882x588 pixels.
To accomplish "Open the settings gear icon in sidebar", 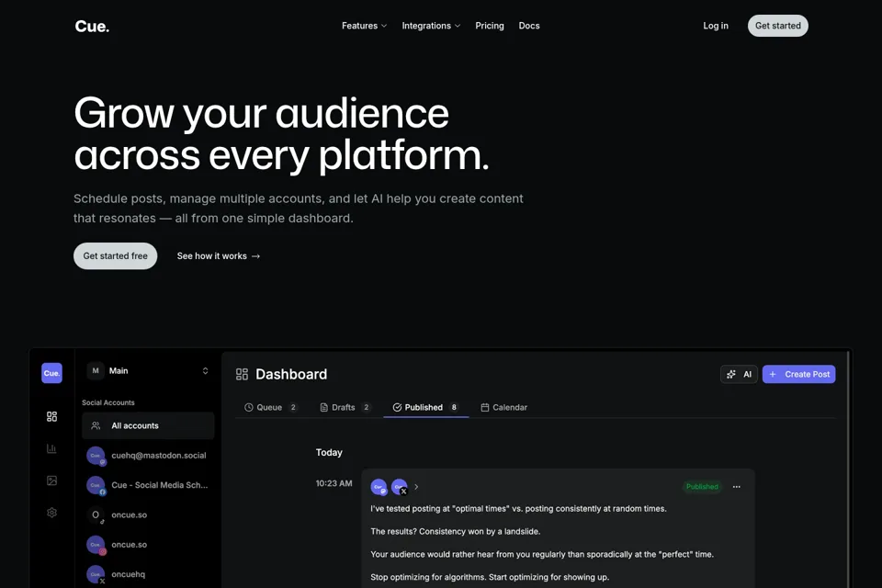I will (x=51, y=513).
